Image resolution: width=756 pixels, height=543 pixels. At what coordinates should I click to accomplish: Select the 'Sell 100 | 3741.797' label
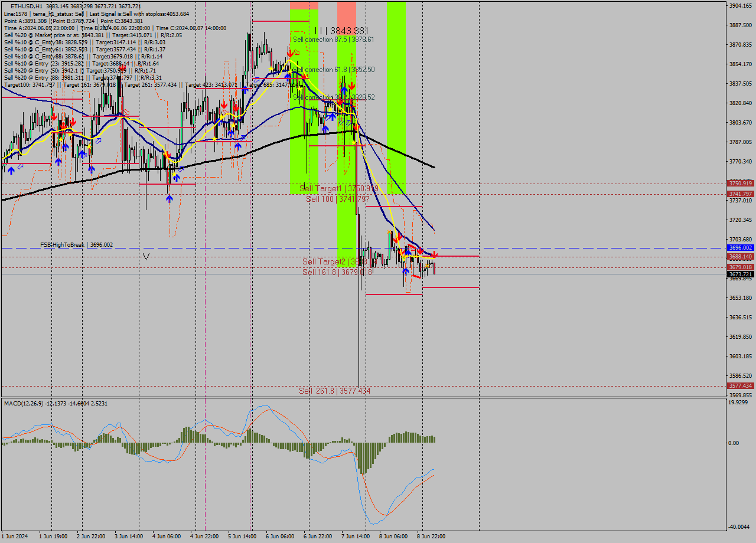(337, 199)
